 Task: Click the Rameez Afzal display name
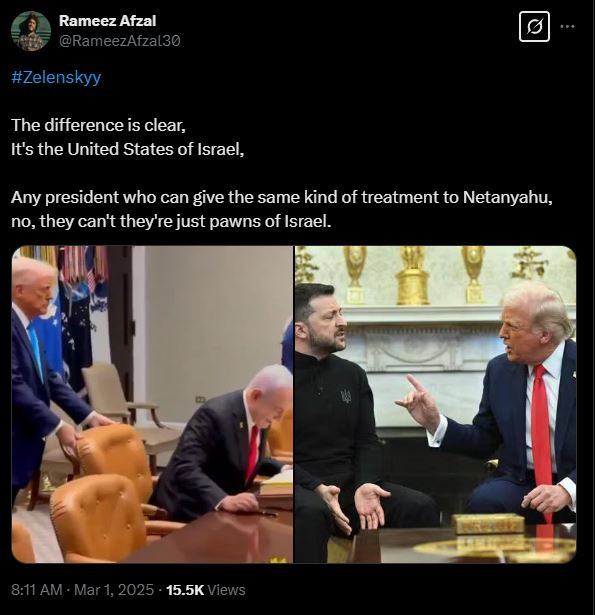(107, 21)
